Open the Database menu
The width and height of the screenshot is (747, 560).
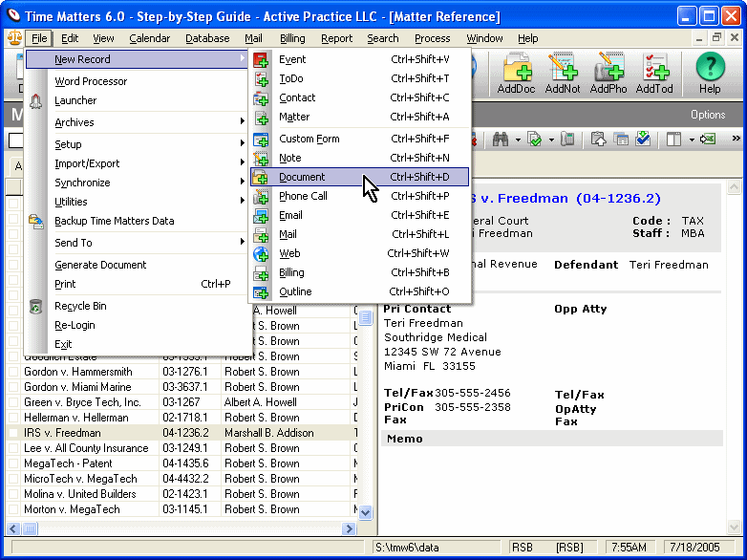207,38
